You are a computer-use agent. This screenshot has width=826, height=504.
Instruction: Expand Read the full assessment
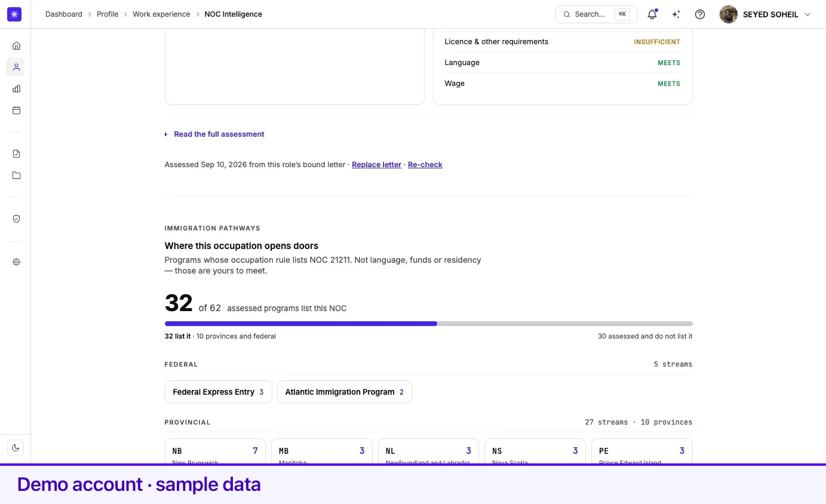point(215,134)
